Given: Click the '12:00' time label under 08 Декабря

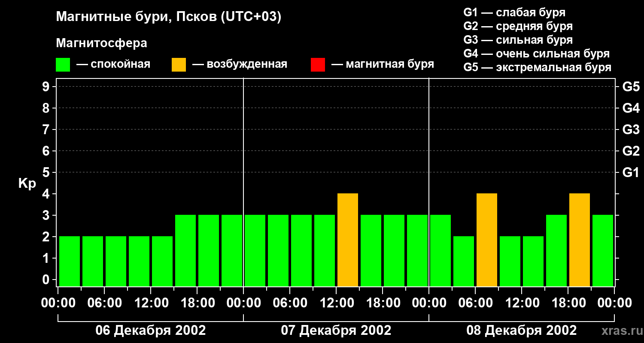Looking at the screenshot, I should (x=522, y=303).
